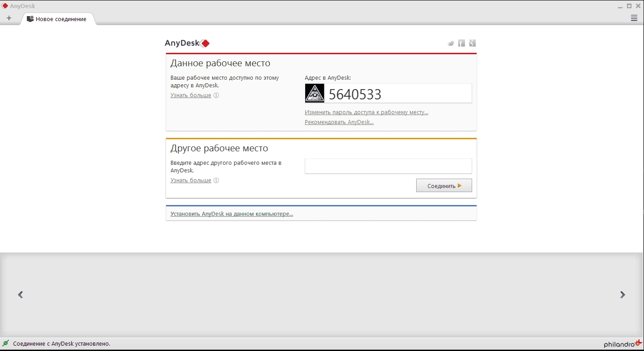Open Рекомендовать AnyDesk link

click(339, 122)
